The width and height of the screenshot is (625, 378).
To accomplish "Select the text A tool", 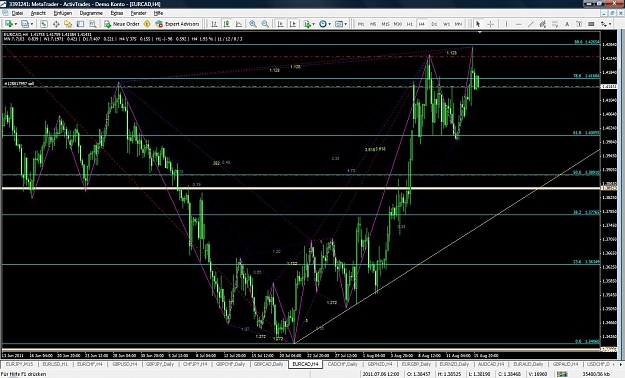I will (567, 24).
